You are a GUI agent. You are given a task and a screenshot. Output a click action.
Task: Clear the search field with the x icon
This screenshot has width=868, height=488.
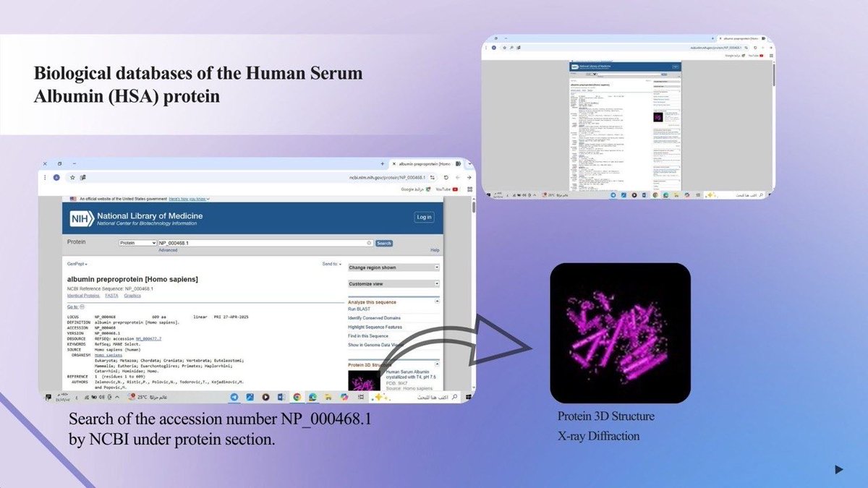369,243
